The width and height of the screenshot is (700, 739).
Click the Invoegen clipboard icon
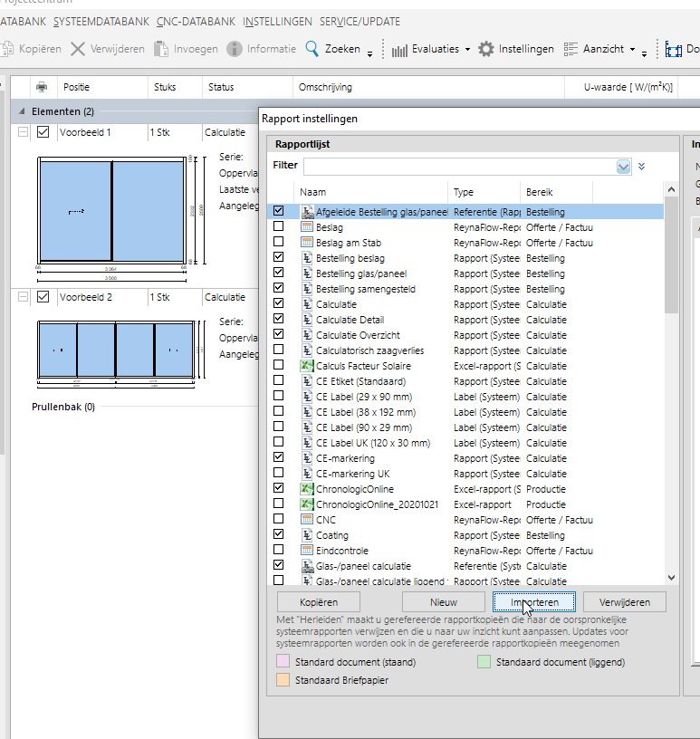[x=161, y=49]
